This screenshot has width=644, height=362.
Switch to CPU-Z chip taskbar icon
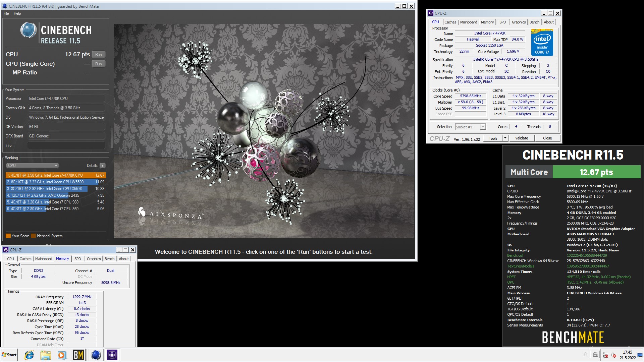(112, 355)
